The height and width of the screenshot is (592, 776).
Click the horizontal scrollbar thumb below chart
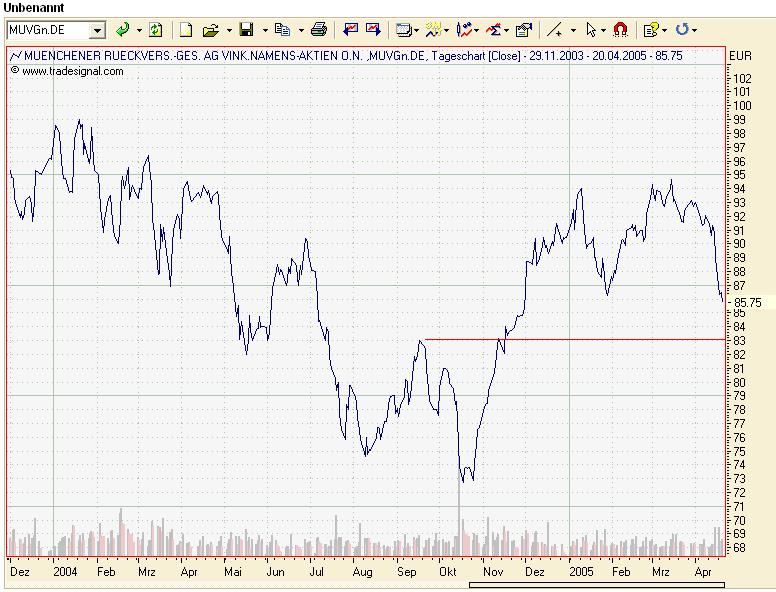(x=597, y=585)
